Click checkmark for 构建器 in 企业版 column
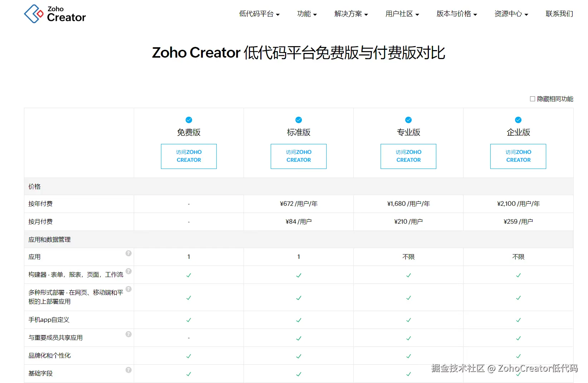 point(518,275)
